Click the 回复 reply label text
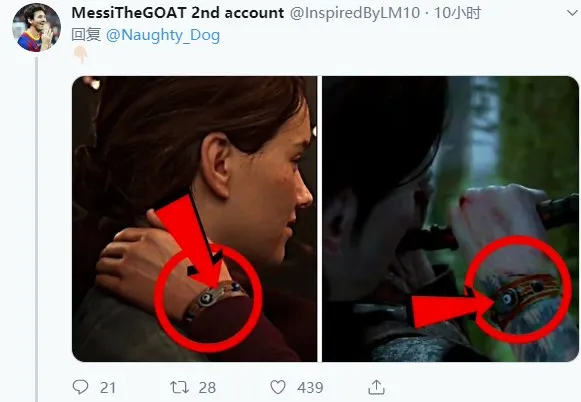 pyautogui.click(x=86, y=35)
